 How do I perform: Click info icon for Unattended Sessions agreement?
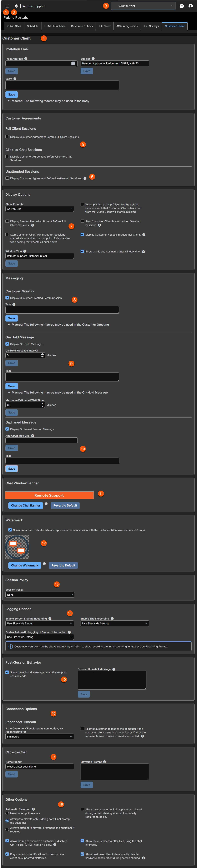click(x=85, y=178)
